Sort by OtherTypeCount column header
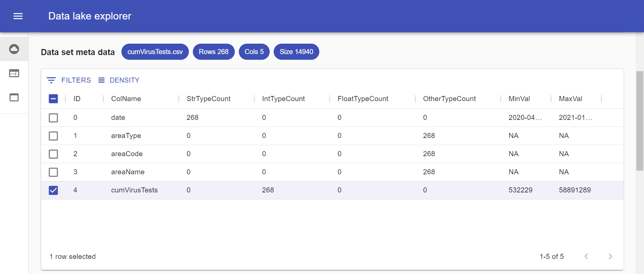 [x=449, y=99]
